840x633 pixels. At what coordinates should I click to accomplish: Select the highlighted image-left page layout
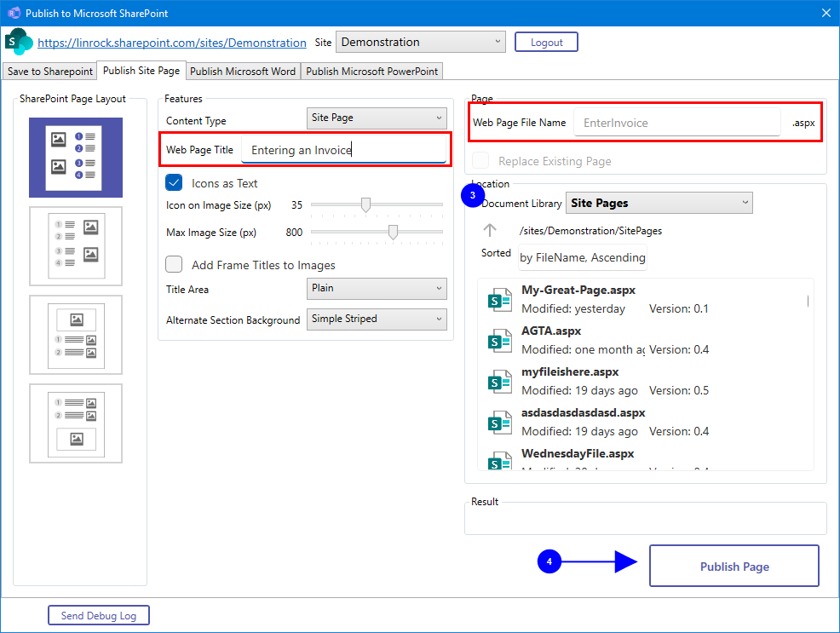point(76,158)
